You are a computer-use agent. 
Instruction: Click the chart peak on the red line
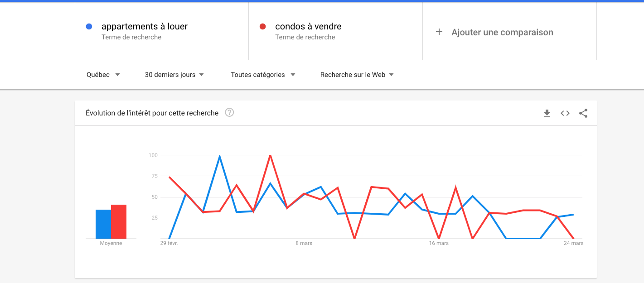(271, 155)
